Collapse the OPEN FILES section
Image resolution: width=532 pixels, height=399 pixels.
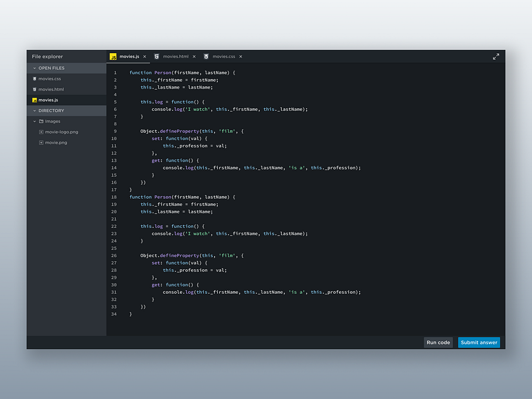pyautogui.click(x=34, y=68)
